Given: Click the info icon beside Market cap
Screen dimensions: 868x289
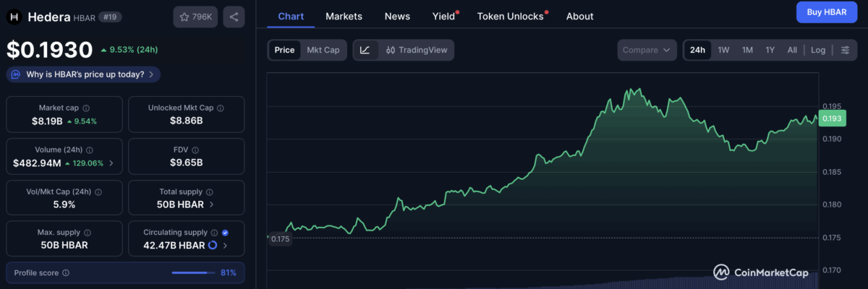Looking at the screenshot, I should coord(86,108).
